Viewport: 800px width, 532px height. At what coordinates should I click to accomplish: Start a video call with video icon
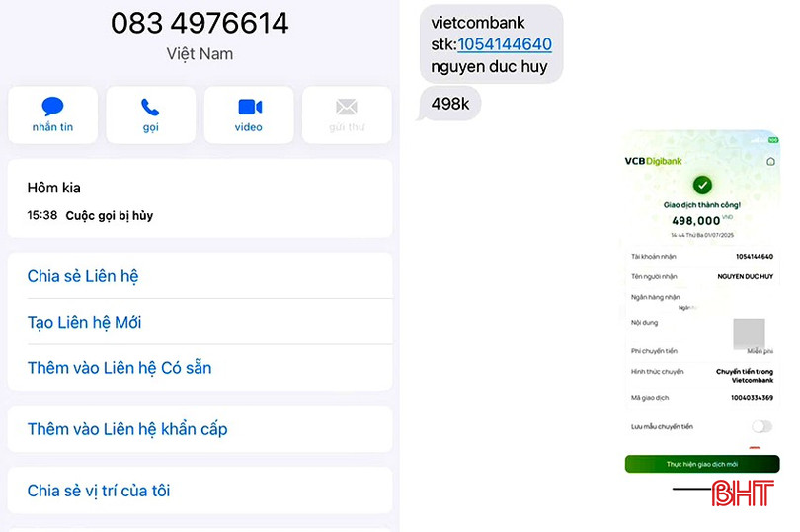tap(250, 108)
